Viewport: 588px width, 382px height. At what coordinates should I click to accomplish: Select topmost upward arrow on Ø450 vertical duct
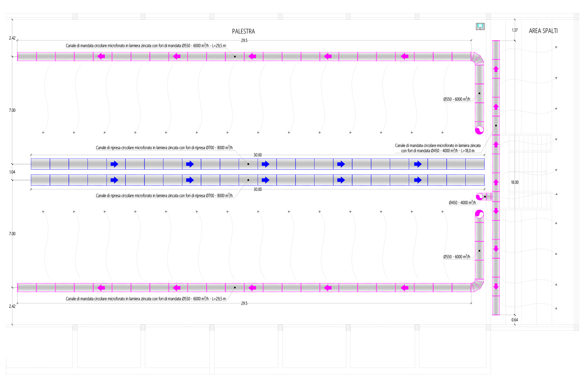pos(496,69)
